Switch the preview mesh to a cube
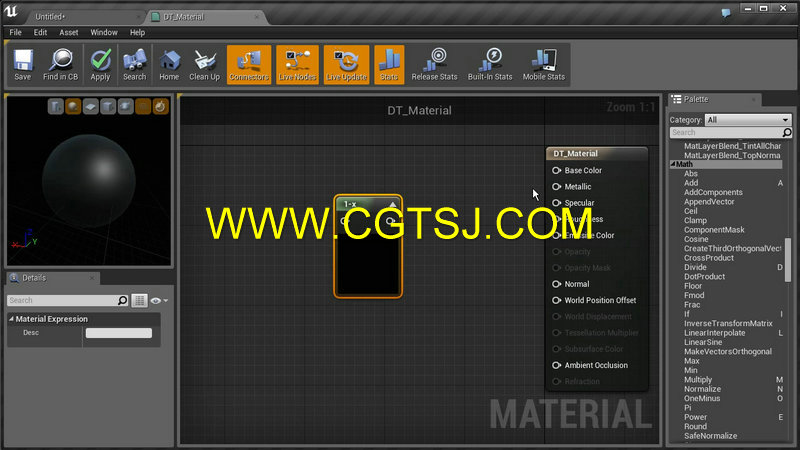This screenshot has height=450, width=800. click(108, 107)
